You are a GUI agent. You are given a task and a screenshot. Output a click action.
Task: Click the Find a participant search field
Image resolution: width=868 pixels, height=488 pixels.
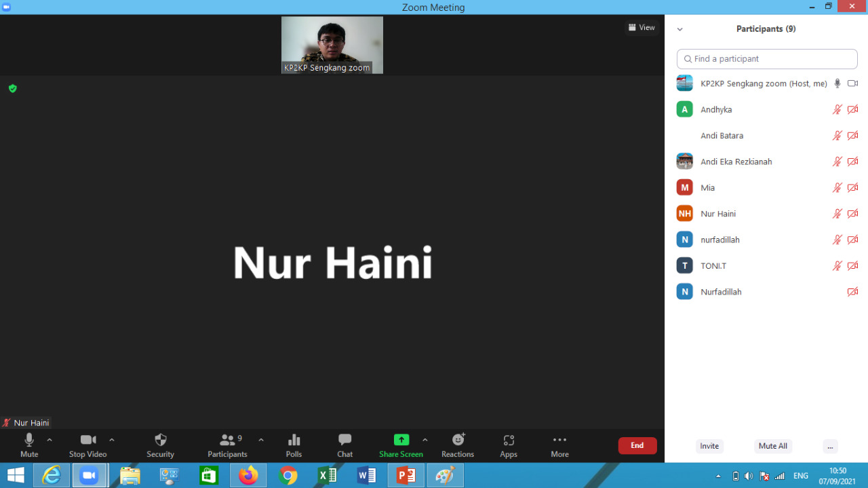click(767, 59)
